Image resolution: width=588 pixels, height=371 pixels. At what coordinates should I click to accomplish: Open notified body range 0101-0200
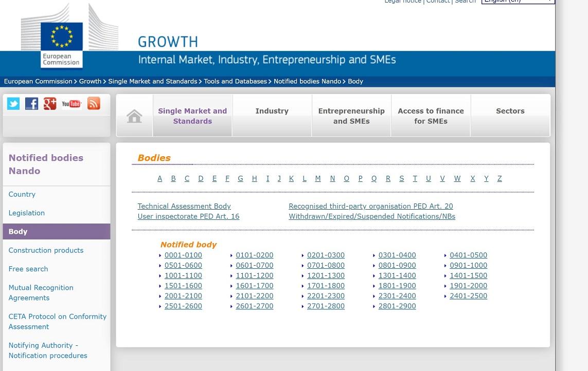(x=255, y=255)
